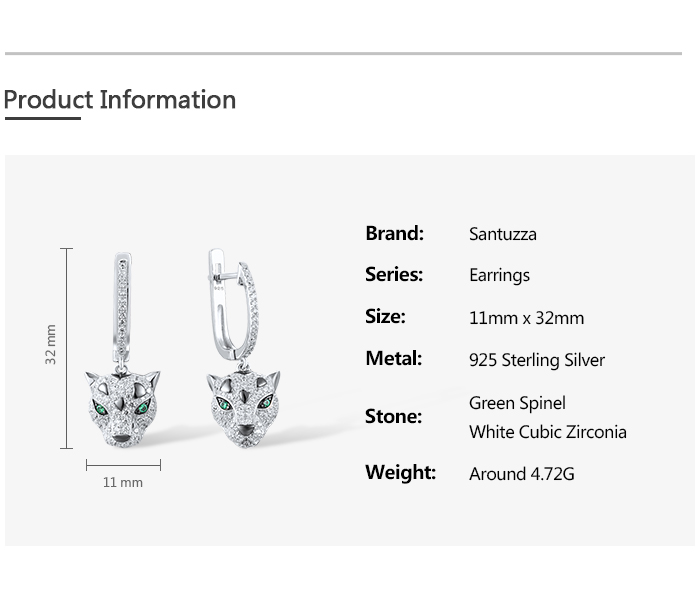The height and width of the screenshot is (596, 700).
Task: Click the Brand label
Action: click(395, 233)
